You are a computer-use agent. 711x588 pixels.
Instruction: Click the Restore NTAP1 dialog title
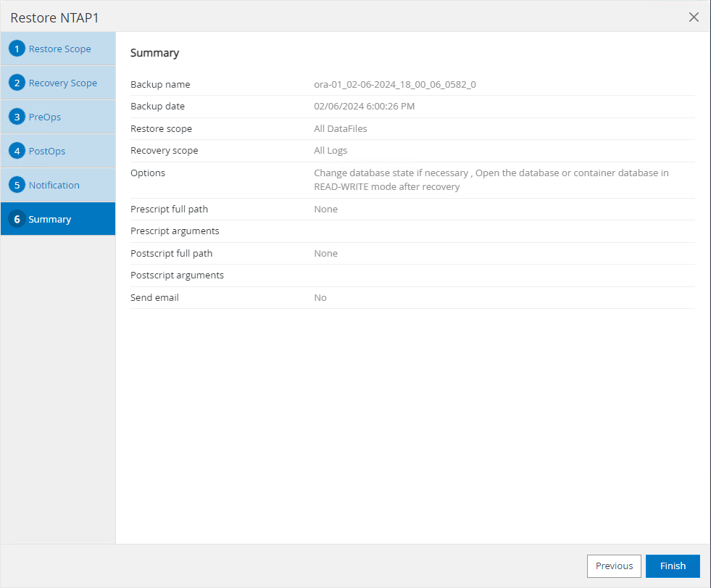point(54,17)
